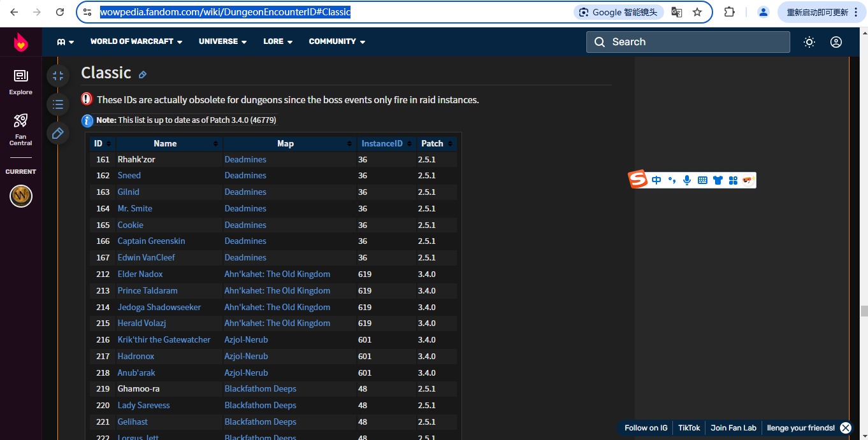Open Fandom home flame logo
868x440 pixels.
pyautogui.click(x=21, y=43)
